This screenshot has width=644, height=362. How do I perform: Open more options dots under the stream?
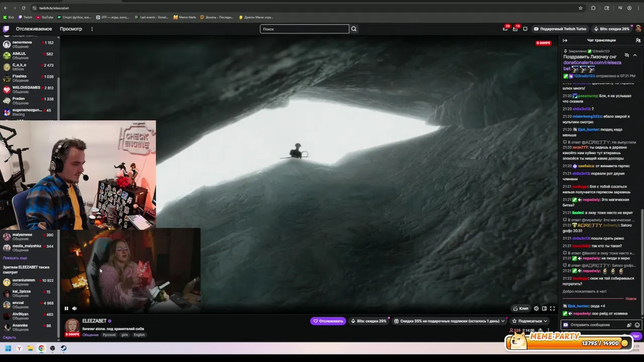pyautogui.click(x=548, y=331)
